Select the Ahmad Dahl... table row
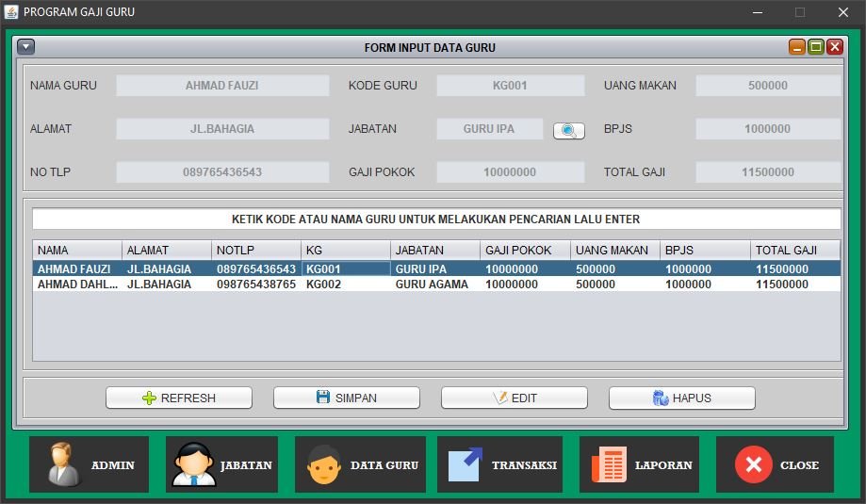The height and width of the screenshot is (504, 866). pos(435,284)
